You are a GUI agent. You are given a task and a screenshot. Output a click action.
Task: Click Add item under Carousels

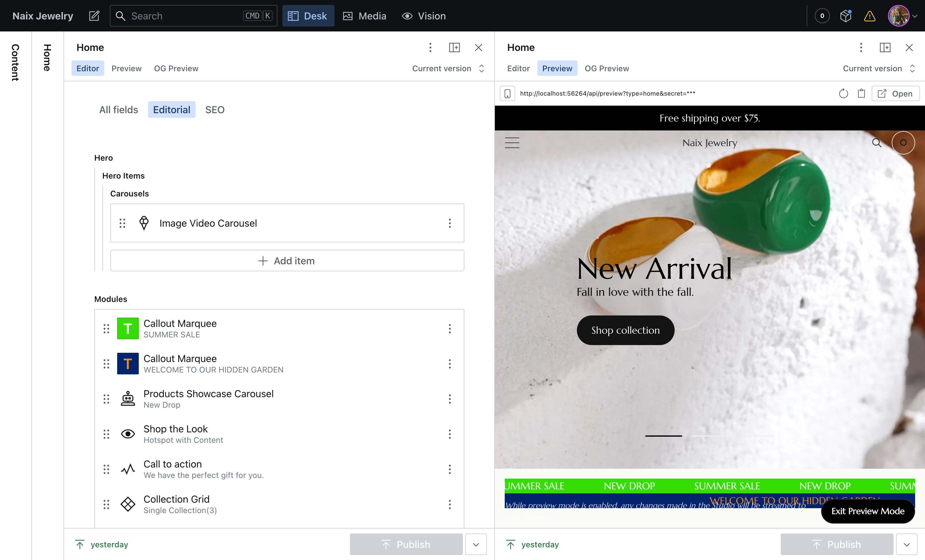tap(287, 261)
